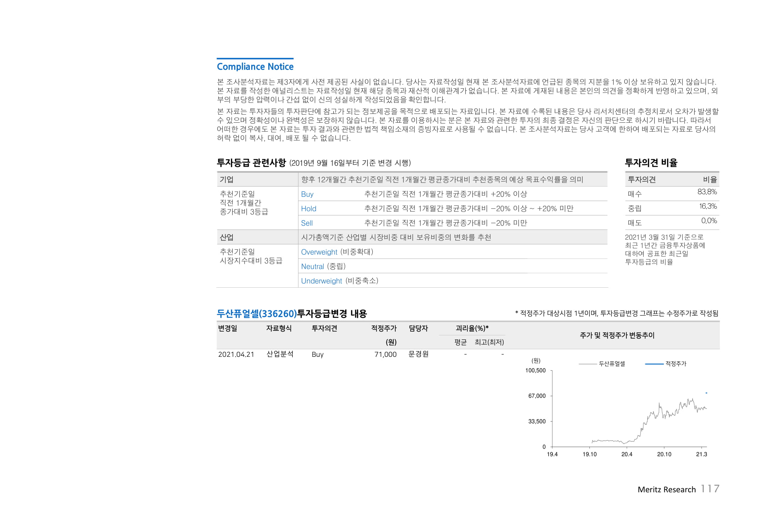Click the 두산퓨얼셀 gray legend line

point(588,364)
